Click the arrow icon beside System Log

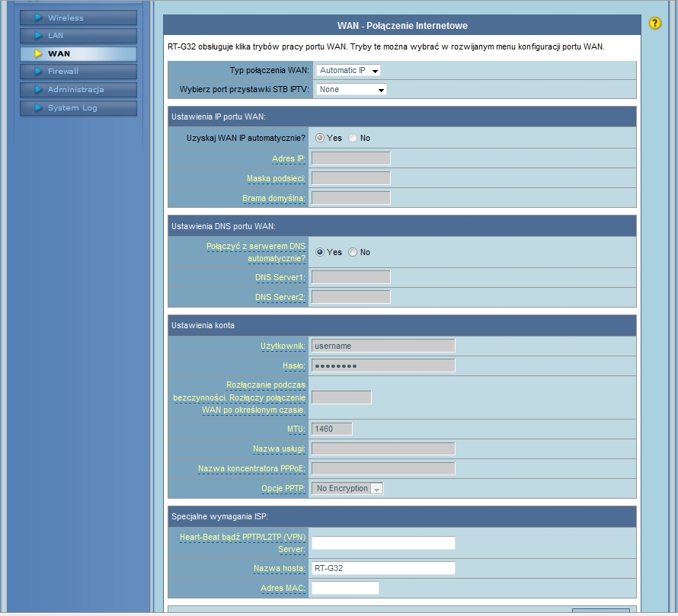click(38, 107)
